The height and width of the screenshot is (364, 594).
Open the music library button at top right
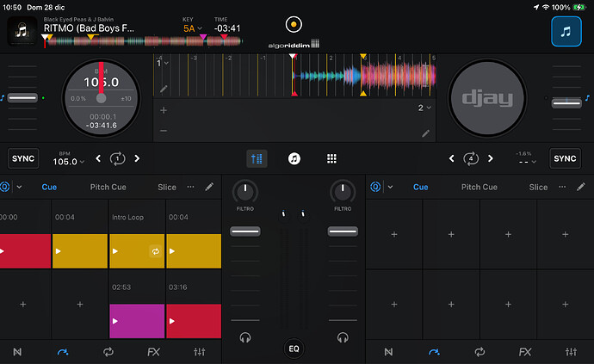(x=566, y=33)
